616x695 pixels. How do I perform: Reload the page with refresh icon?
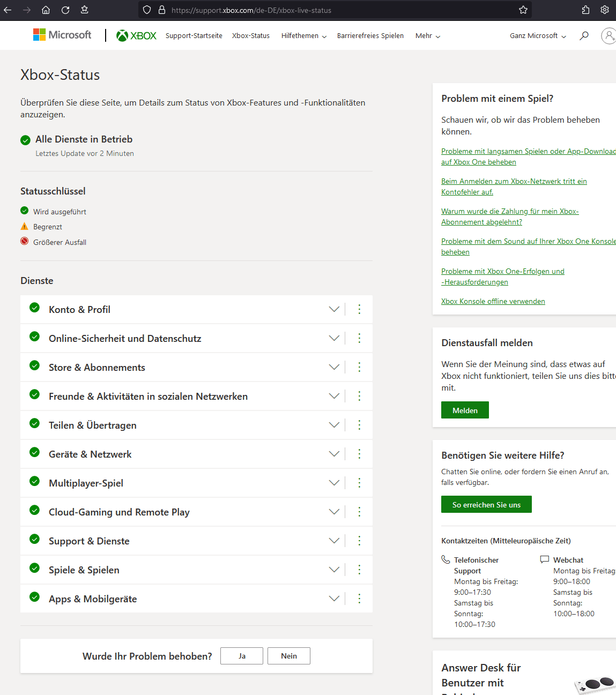pyautogui.click(x=65, y=10)
